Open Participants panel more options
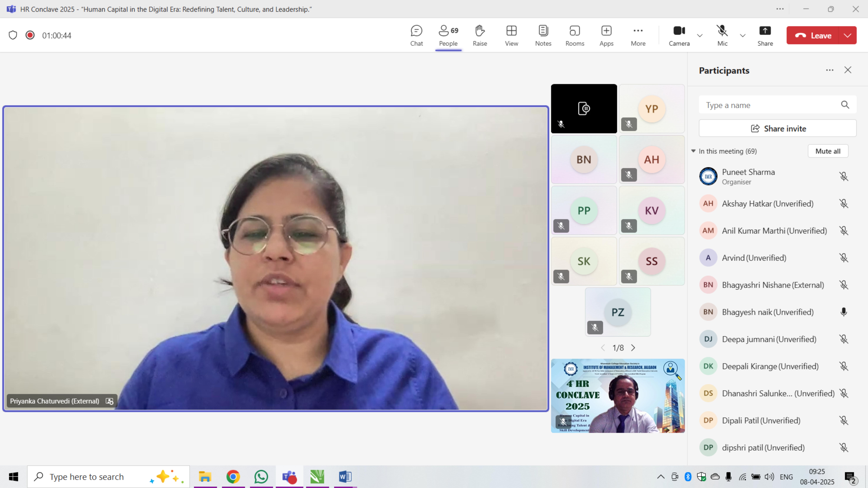868x488 pixels. (x=830, y=70)
